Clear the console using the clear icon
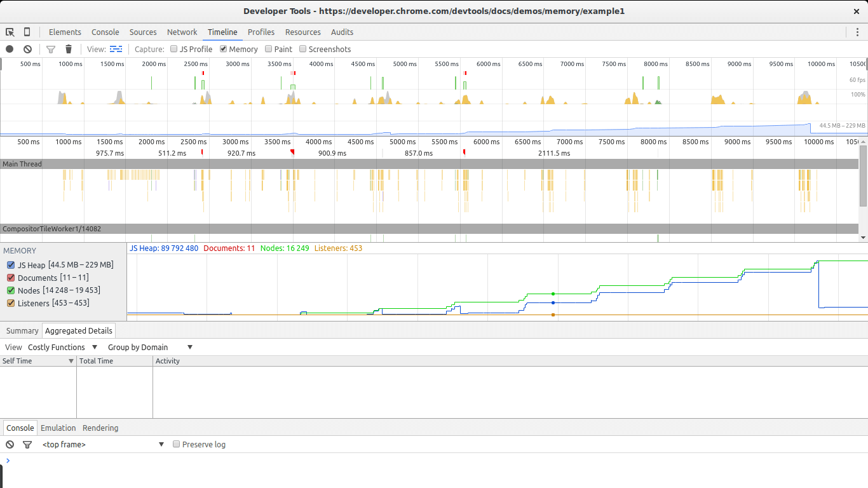This screenshot has width=868, height=488. pyautogui.click(x=9, y=444)
